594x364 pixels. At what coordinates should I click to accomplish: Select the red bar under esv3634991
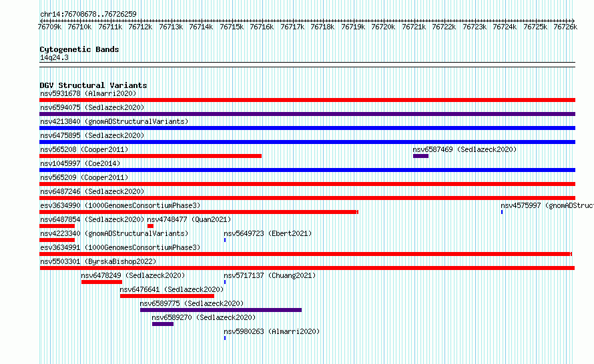click(x=306, y=254)
